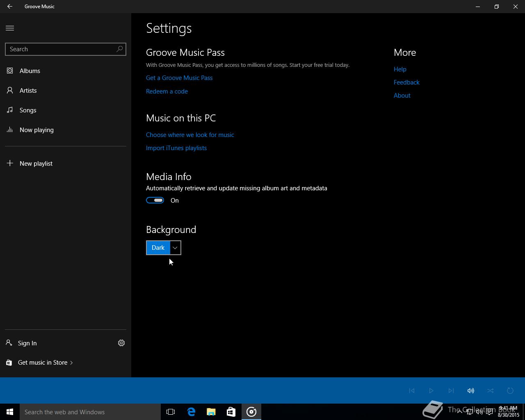Click the Import iTunes playlists link
Screen dimensions: 525x420
(176, 148)
